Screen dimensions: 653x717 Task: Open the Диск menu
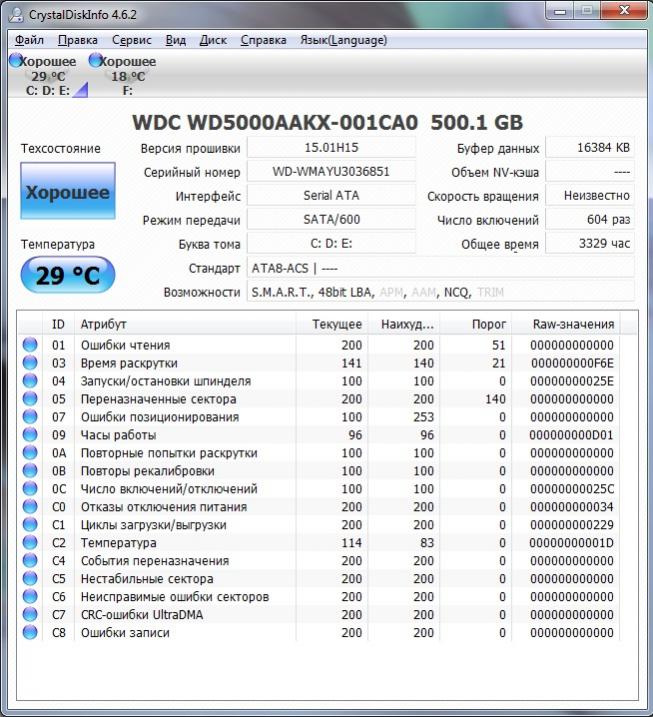pyautogui.click(x=213, y=40)
